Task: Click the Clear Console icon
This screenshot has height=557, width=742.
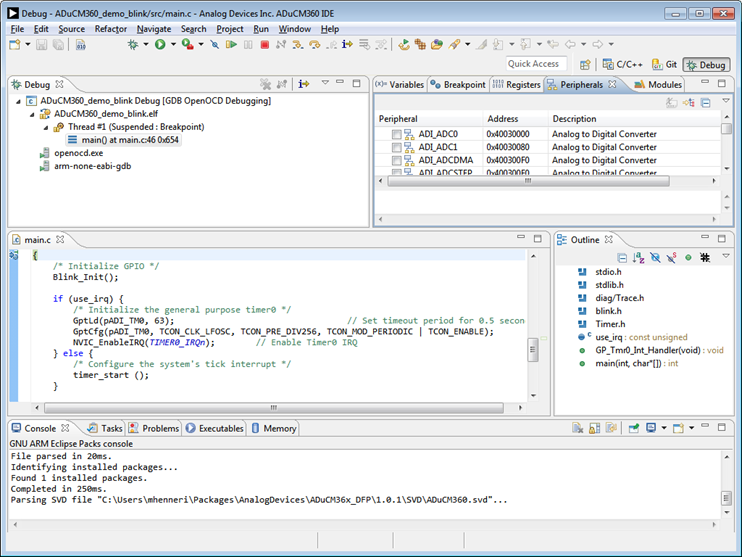Action: (x=578, y=428)
